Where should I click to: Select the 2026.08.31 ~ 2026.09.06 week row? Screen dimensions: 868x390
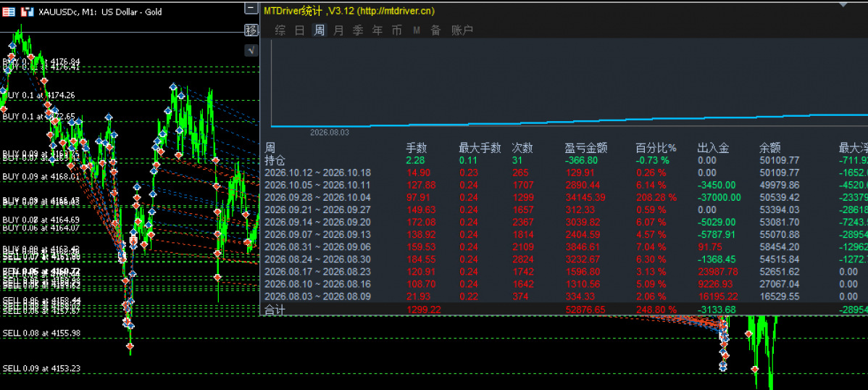(x=564, y=247)
